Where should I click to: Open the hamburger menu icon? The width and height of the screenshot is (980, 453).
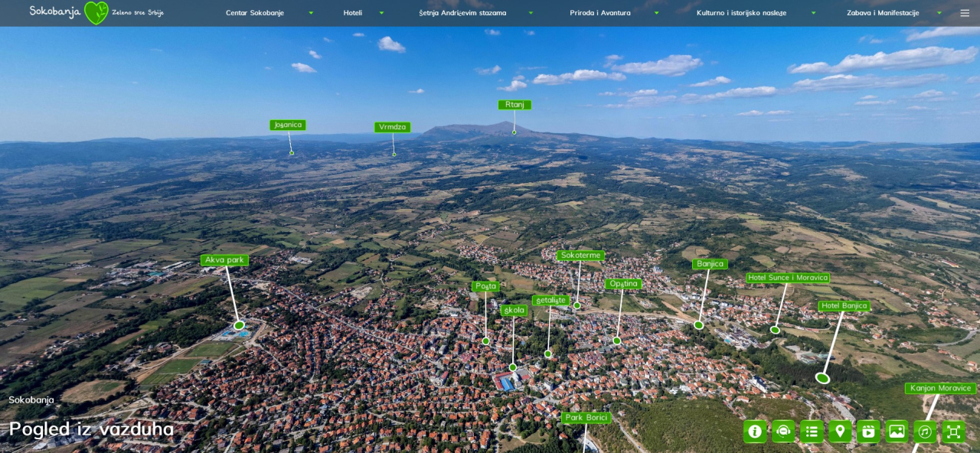(x=965, y=13)
